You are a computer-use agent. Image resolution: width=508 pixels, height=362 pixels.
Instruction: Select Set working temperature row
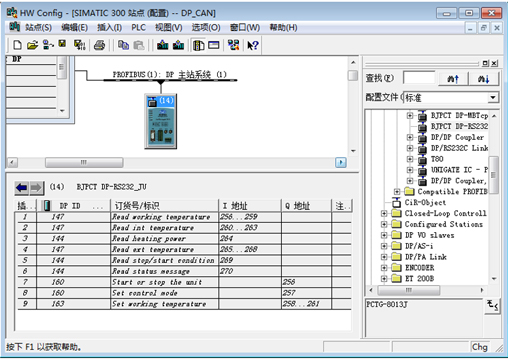(x=183, y=304)
